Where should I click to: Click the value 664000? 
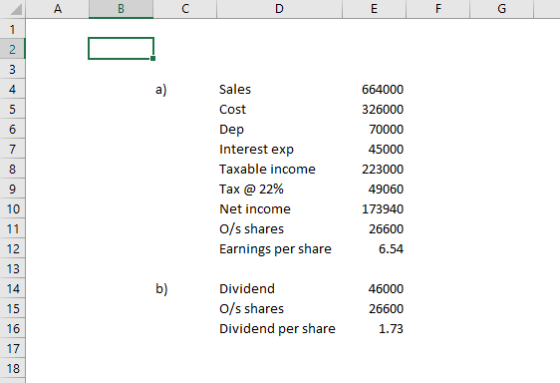(x=382, y=89)
